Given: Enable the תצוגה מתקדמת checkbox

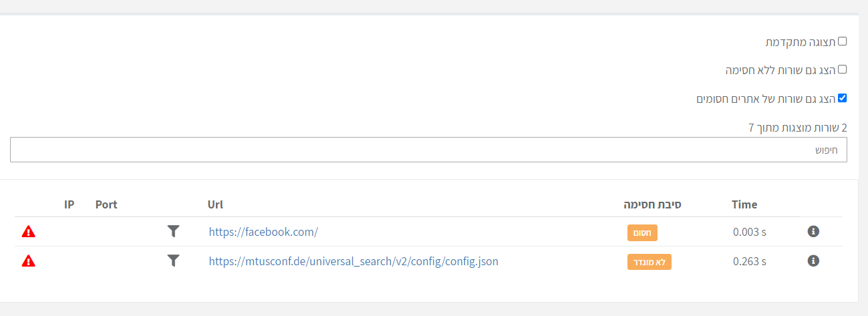Looking at the screenshot, I should [x=842, y=41].
